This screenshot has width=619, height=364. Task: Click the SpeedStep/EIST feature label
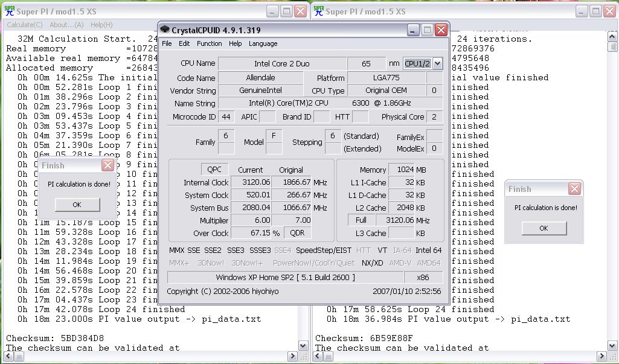point(324,251)
